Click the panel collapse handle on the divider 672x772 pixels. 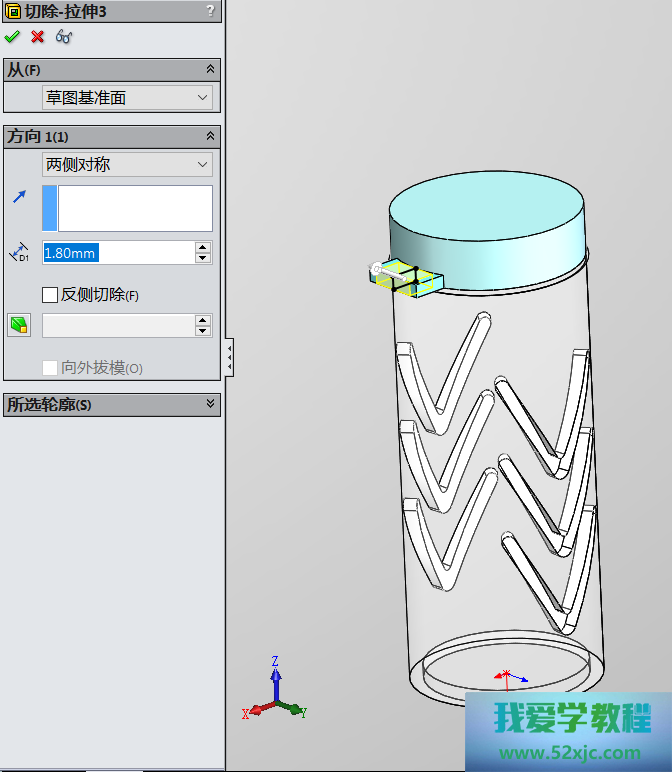coord(230,357)
